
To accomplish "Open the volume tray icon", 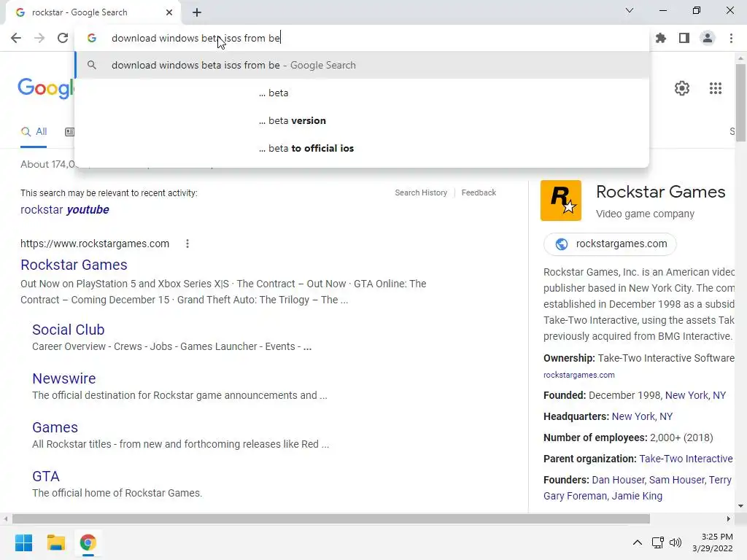I will point(675,542).
